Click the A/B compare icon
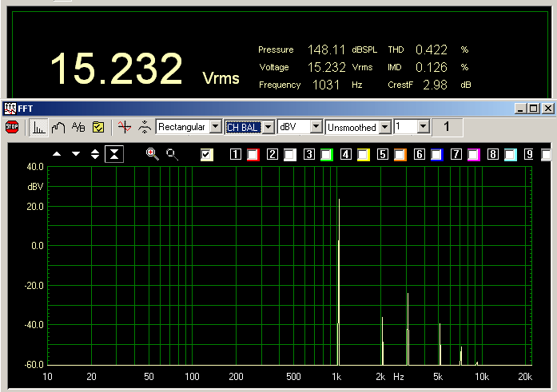 click(78, 126)
